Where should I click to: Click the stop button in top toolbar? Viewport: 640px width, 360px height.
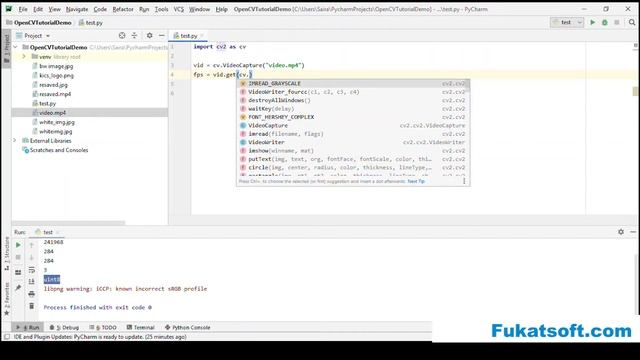tap(617, 22)
